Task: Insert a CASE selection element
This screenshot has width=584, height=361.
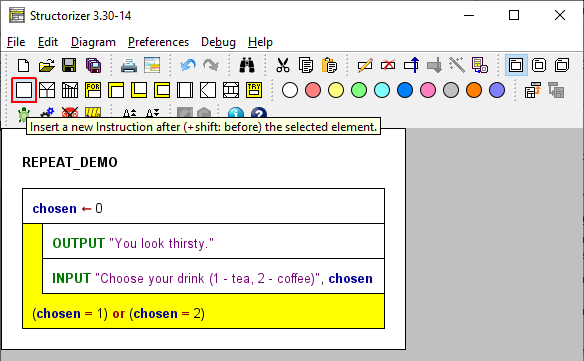Action: tap(70, 90)
